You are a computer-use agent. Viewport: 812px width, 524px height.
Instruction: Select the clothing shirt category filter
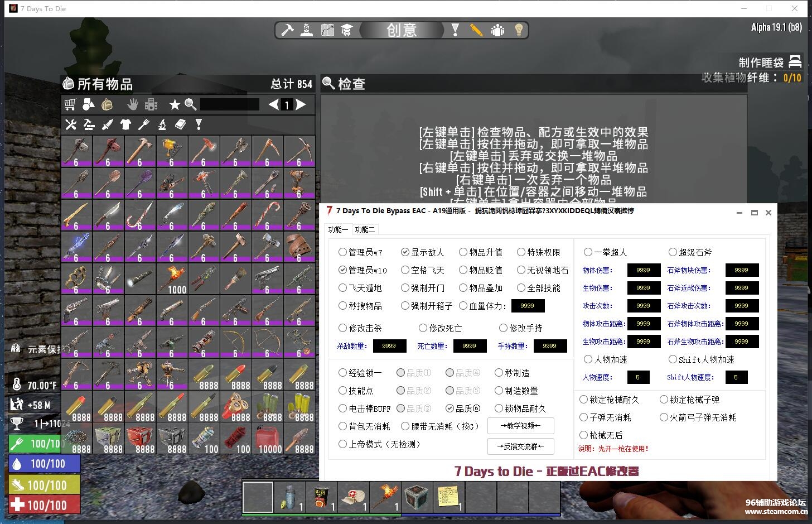tap(125, 124)
